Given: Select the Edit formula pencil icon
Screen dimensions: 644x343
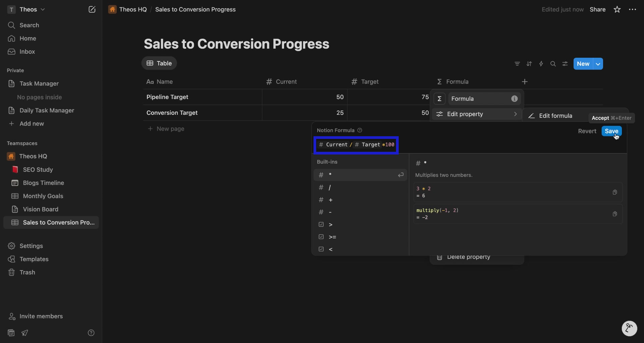Looking at the screenshot, I should coord(532,115).
